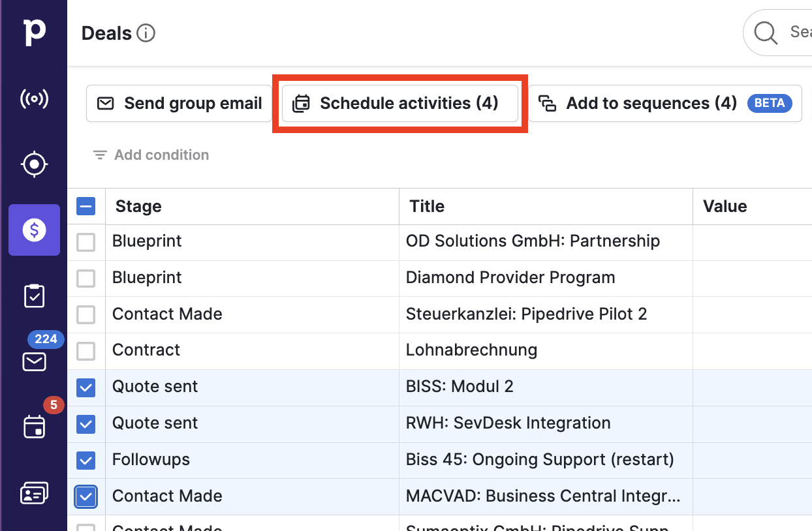The height and width of the screenshot is (531, 812).
Task: Select the Lohnabrechnung deal checkbox
Action: [x=86, y=352]
